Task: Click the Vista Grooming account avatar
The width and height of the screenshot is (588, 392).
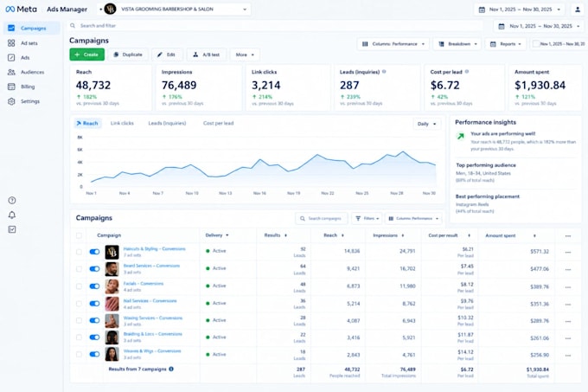Action: click(110, 9)
